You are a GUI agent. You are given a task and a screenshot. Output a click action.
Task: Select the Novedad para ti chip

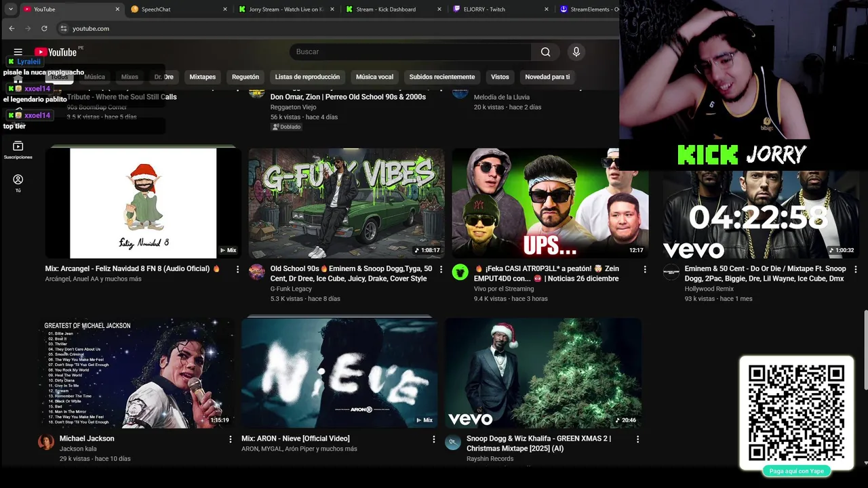coord(547,77)
